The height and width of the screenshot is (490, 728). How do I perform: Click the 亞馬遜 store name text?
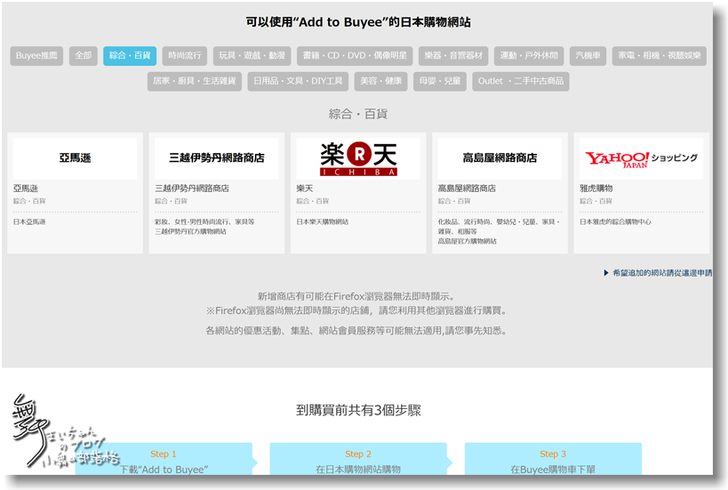25,188
